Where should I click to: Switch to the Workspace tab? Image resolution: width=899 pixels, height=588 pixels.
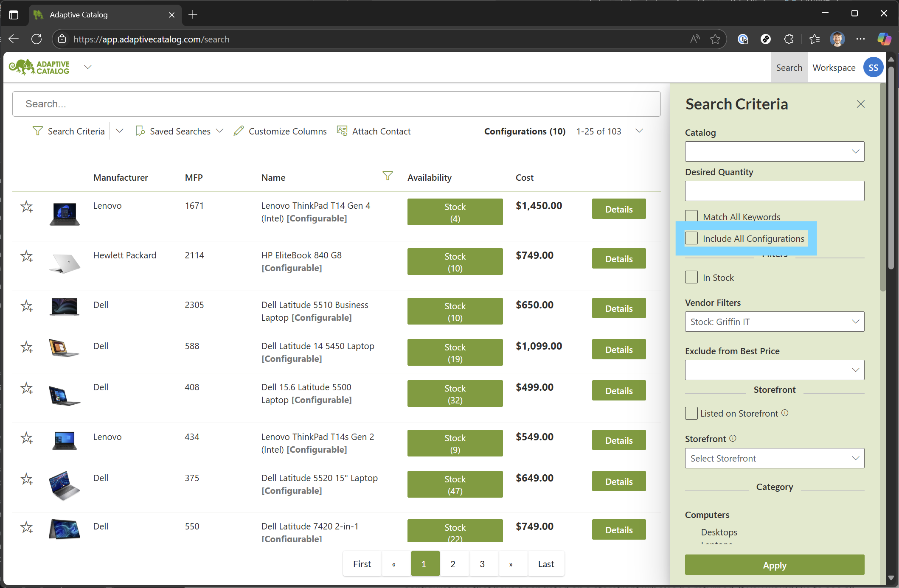coord(834,67)
